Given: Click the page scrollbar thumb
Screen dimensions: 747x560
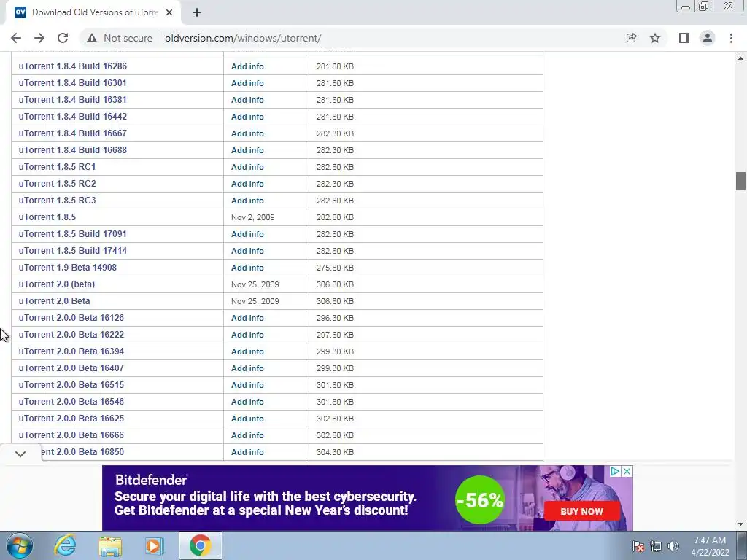Looking at the screenshot, I should (740, 181).
